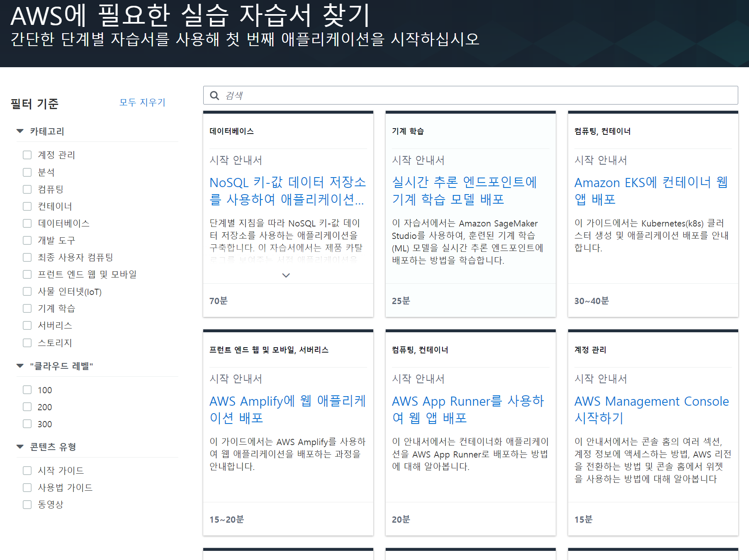Open the 실시간 추론 엔드포인트 tutorial link
This screenshot has height=560, width=749.
point(464,191)
